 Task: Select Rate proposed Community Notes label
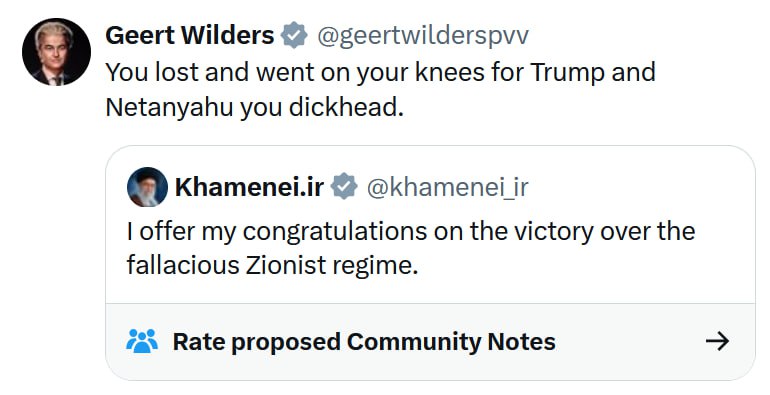(364, 341)
